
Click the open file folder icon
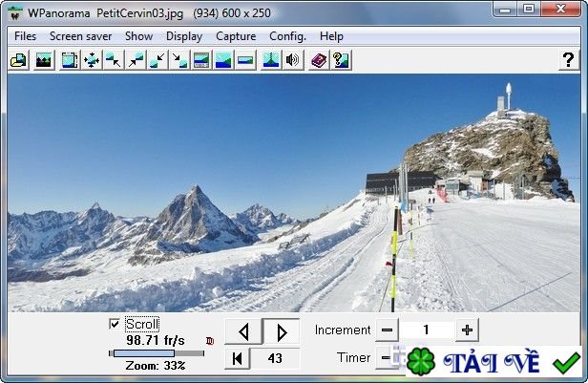(18, 60)
